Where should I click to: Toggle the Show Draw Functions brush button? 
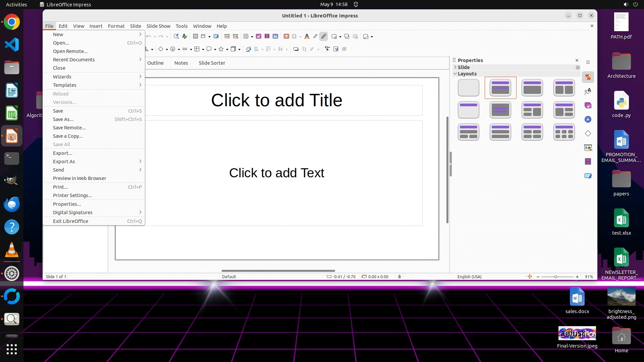pyautogui.click(x=323, y=37)
